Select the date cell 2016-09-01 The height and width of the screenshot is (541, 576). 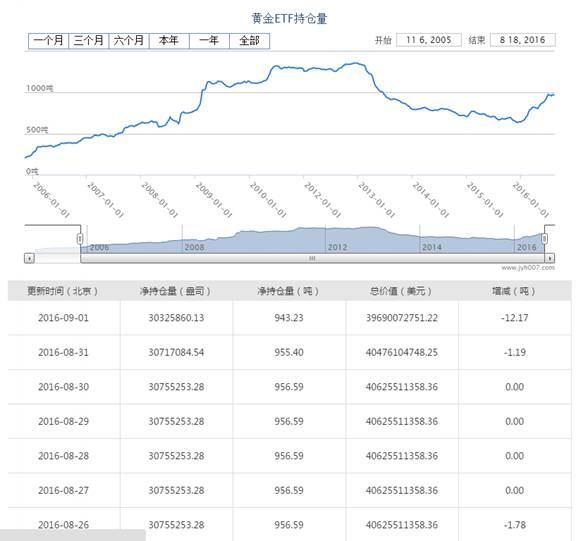(x=64, y=318)
